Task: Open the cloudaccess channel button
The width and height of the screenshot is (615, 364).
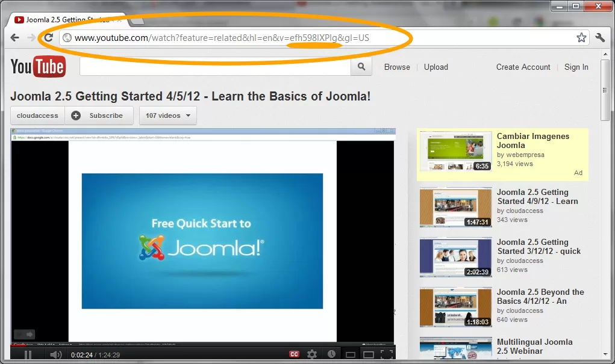Action: [x=38, y=116]
